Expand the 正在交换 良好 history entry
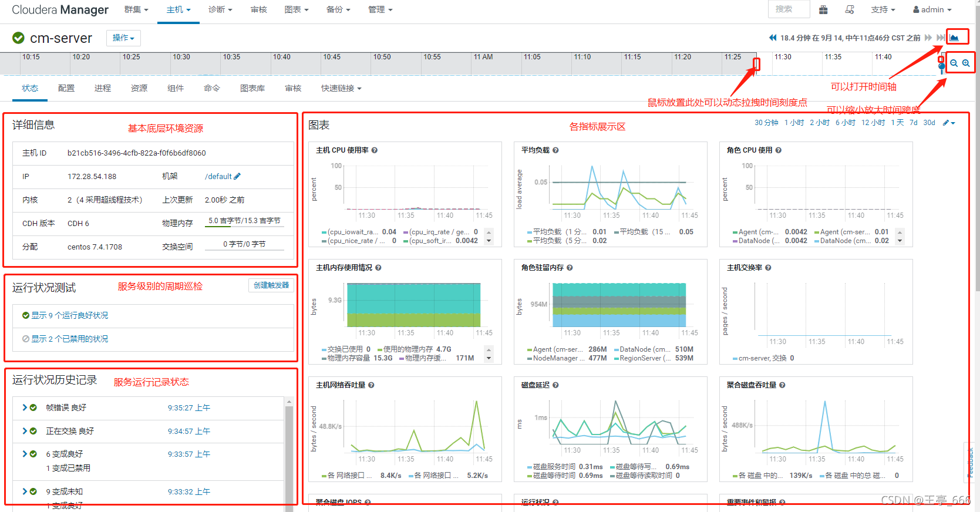980x512 pixels. tap(25, 431)
